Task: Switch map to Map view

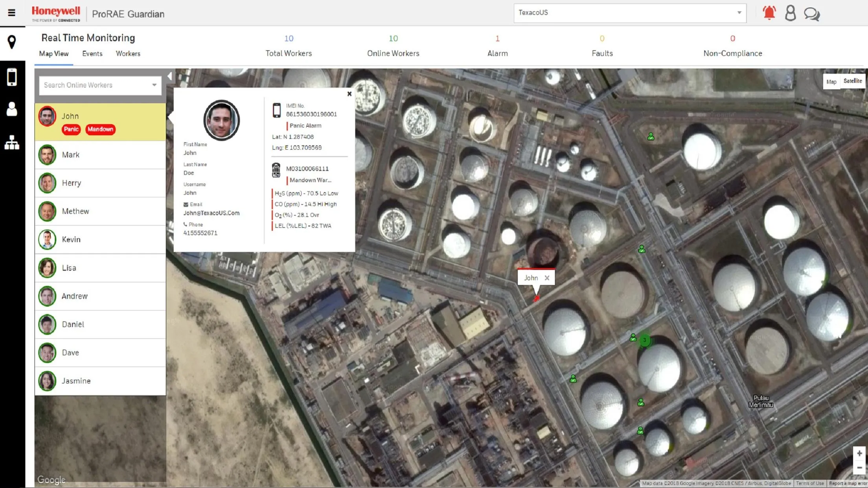Action: click(x=831, y=82)
